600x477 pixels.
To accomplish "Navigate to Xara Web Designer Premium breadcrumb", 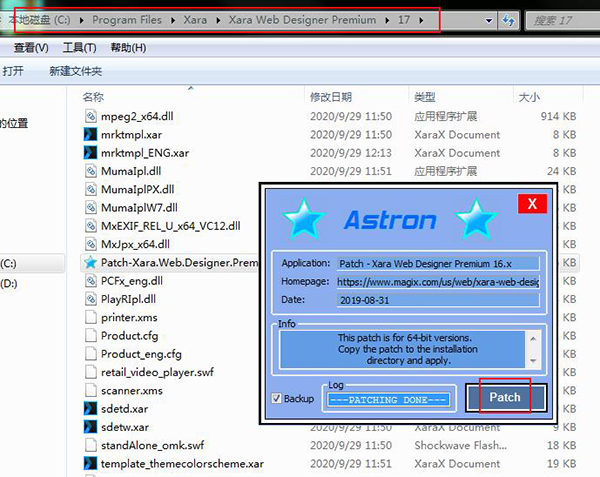I will [x=302, y=20].
